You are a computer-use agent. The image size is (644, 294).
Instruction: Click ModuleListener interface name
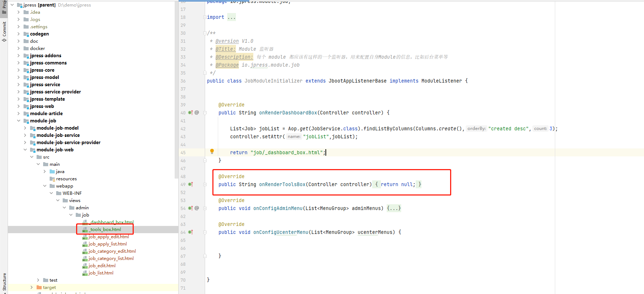pyautogui.click(x=441, y=81)
